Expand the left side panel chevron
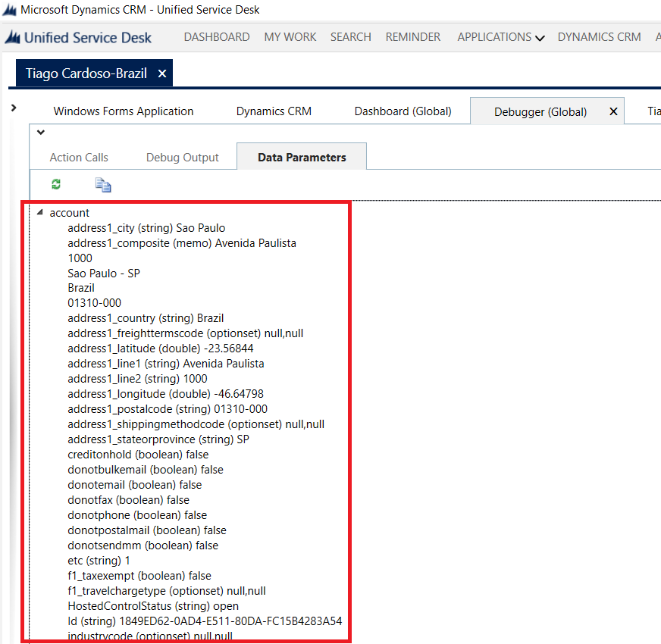661x644 pixels. [14, 108]
